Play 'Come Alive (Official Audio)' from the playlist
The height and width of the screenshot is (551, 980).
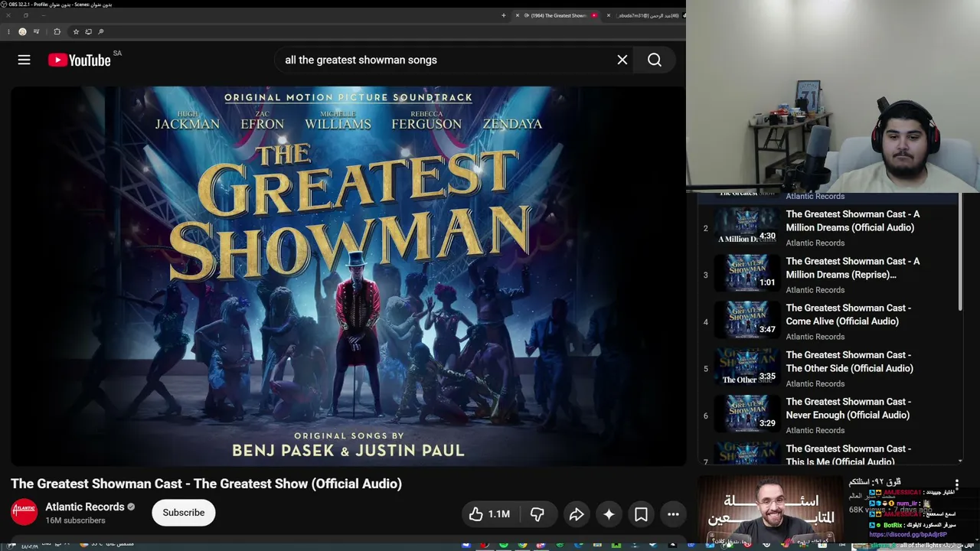(x=848, y=315)
